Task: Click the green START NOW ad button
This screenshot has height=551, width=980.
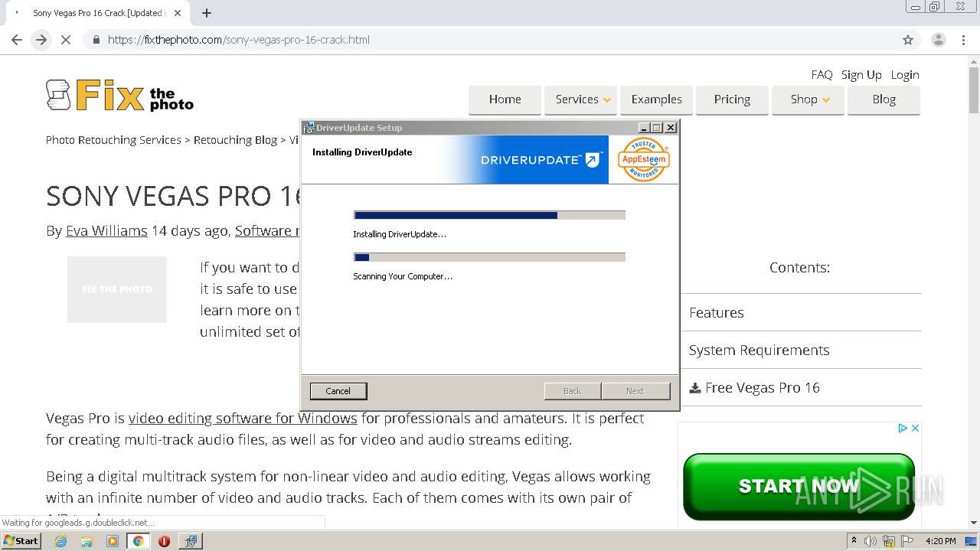Action: [799, 487]
